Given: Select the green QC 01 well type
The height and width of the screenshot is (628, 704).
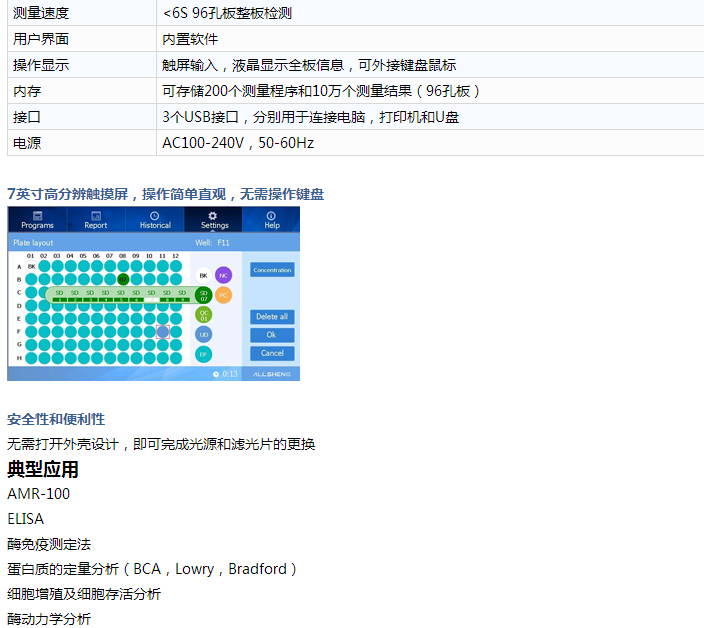Looking at the screenshot, I should (204, 315).
